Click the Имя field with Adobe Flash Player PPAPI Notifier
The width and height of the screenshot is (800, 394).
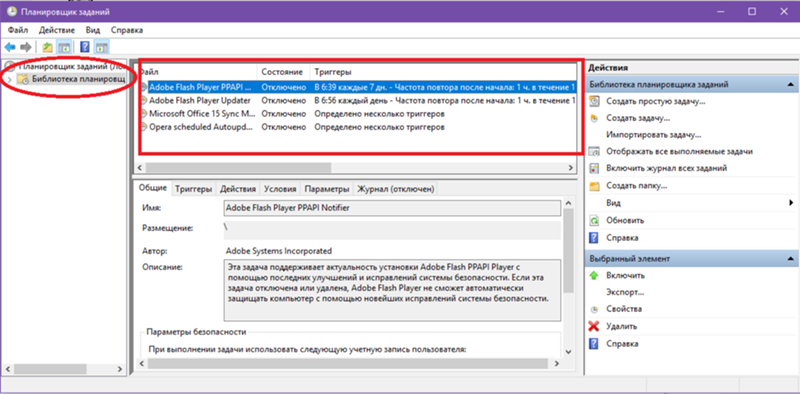392,208
